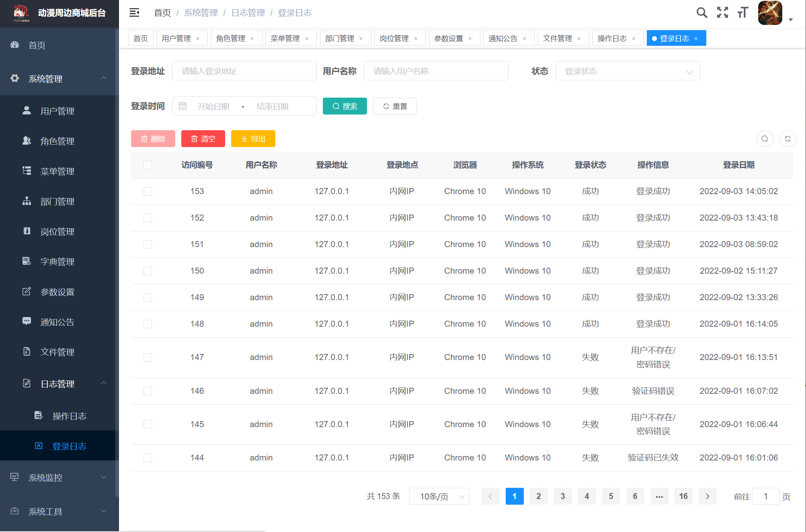806x532 pixels.
Task: Collapse the sidebar with hamburger icon
Action: tap(134, 13)
